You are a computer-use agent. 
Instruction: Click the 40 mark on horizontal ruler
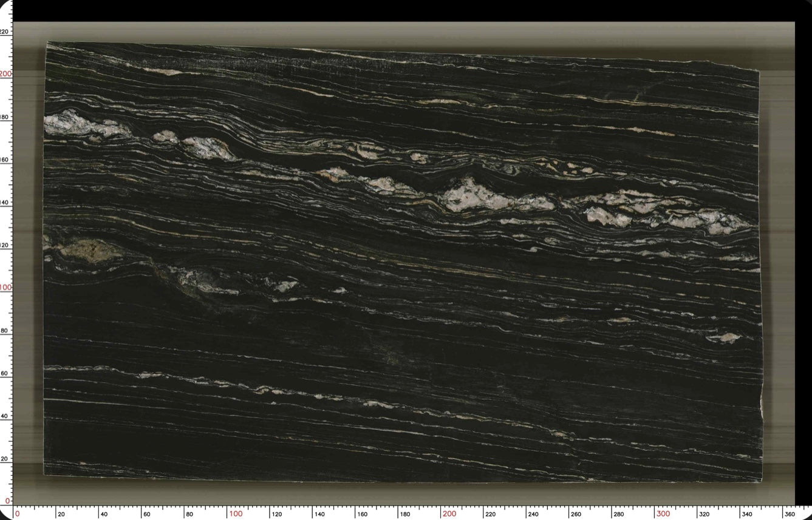[x=104, y=515]
